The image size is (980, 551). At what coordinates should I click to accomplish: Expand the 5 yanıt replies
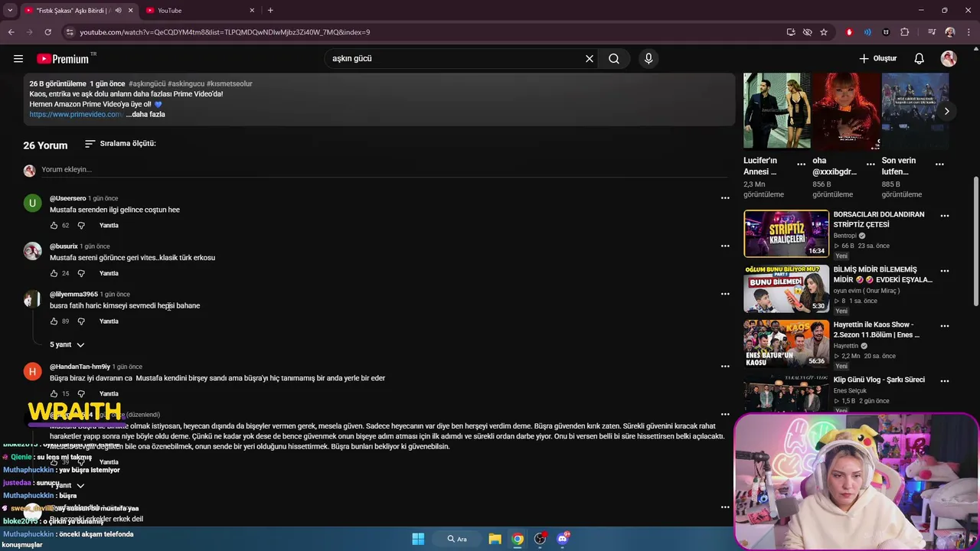(x=67, y=344)
